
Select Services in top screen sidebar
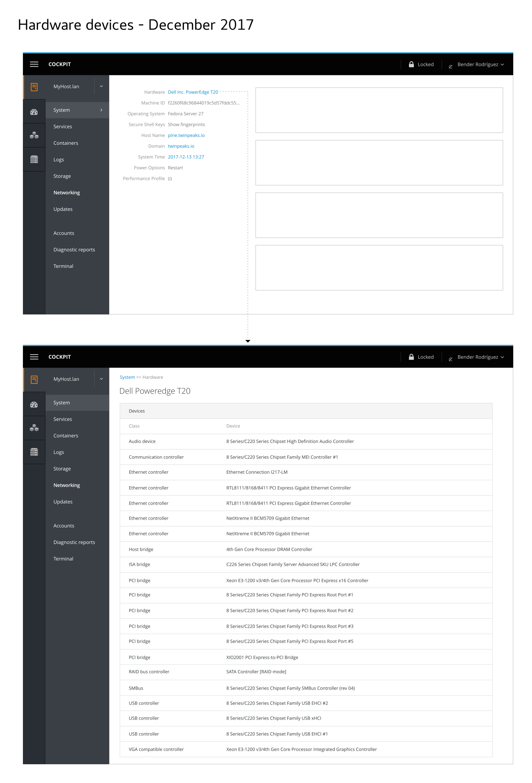click(63, 126)
